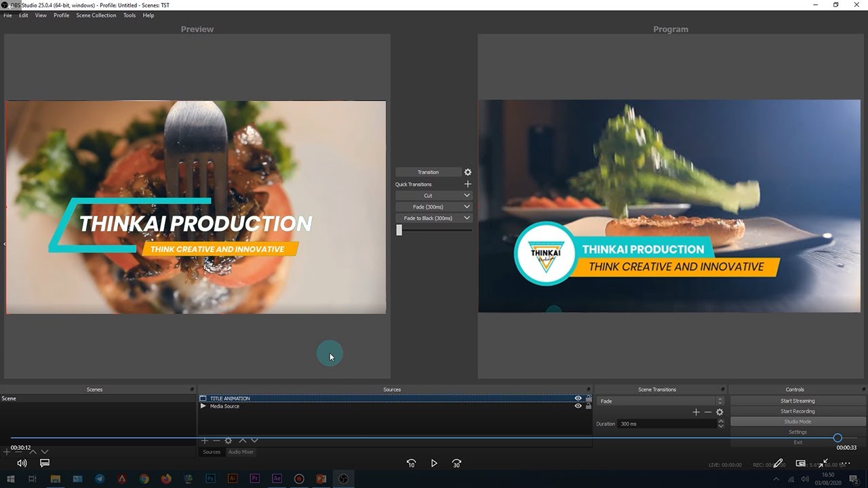Open more options ellipsis in player
This screenshot has height=488, width=868.
coord(846,464)
